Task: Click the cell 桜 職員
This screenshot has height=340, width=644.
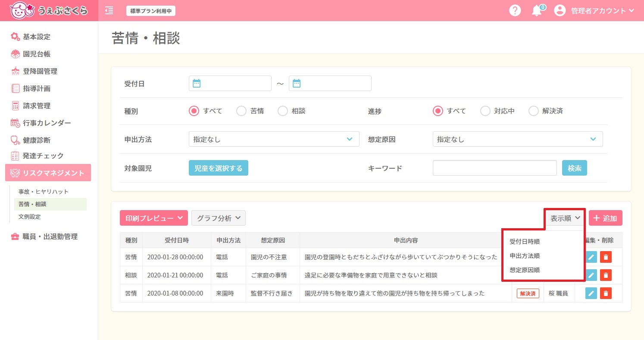Action: [558, 293]
